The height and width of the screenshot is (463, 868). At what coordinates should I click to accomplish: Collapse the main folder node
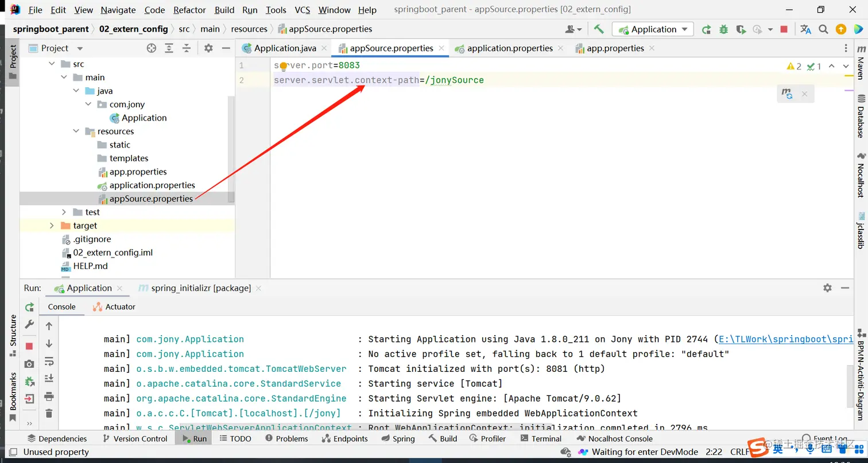[64, 77]
